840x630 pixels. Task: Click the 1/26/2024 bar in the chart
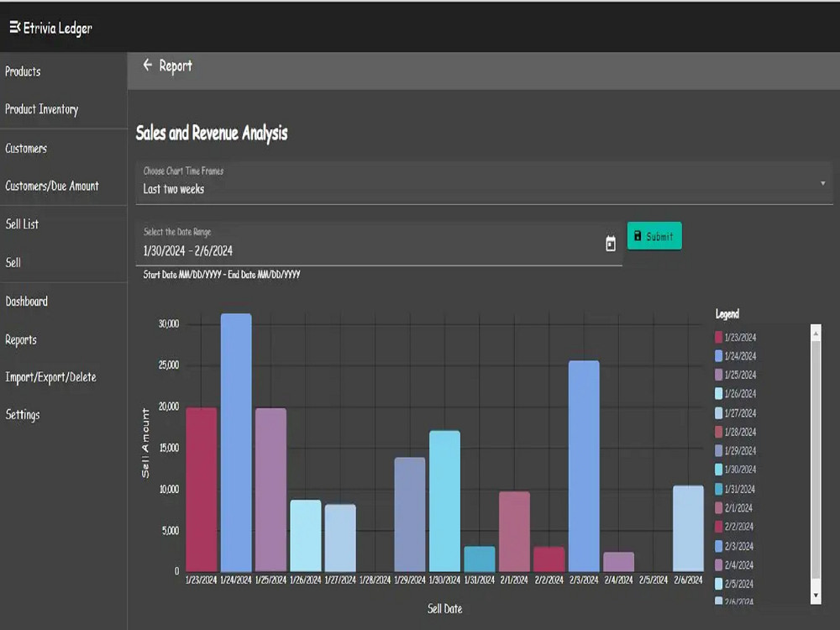click(306, 536)
